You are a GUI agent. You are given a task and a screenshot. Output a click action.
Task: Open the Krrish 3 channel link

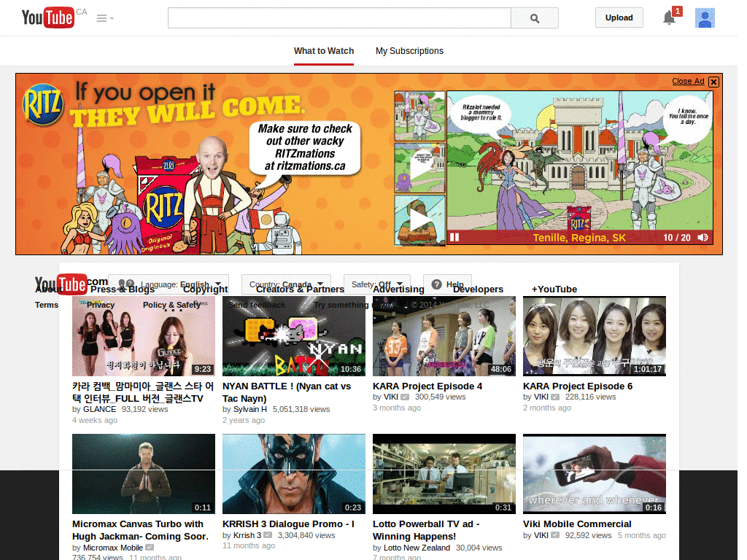click(247, 535)
